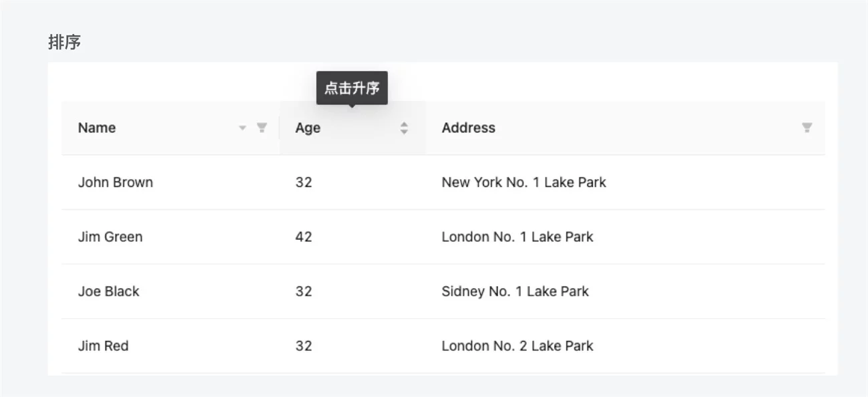The image size is (868, 397).
Task: Click London No. 1 Lake Park address
Action: click(517, 237)
